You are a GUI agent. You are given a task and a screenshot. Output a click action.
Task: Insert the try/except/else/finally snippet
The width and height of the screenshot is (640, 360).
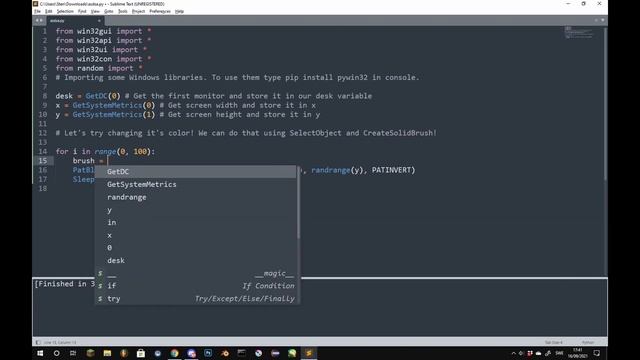coord(196,298)
